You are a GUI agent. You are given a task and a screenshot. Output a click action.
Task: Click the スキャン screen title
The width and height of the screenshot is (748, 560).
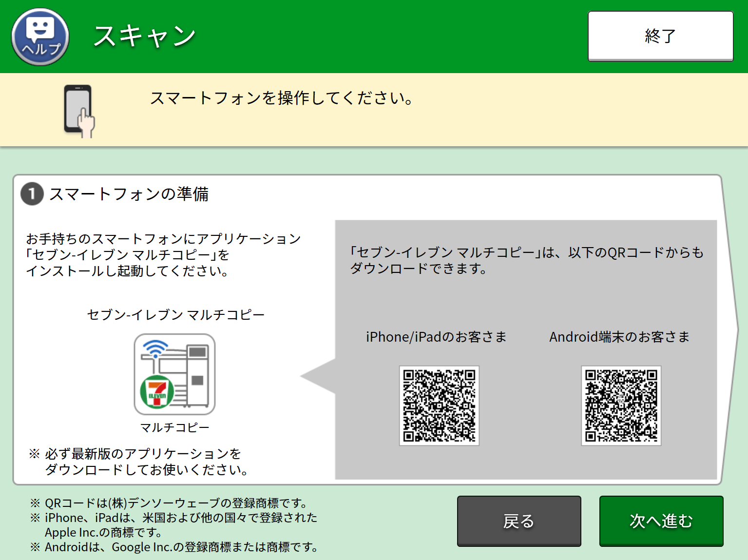pyautogui.click(x=144, y=37)
